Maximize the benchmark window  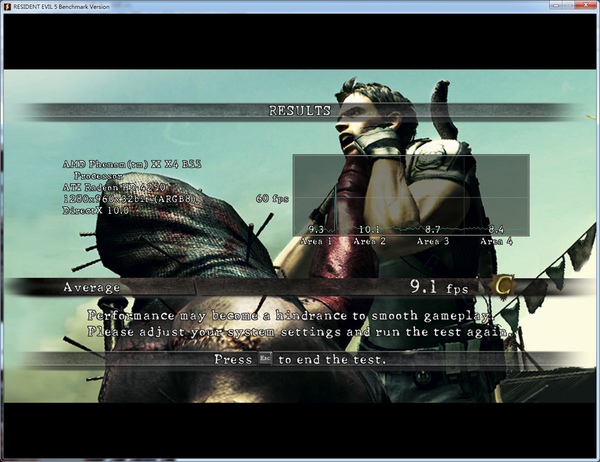coord(568,5)
